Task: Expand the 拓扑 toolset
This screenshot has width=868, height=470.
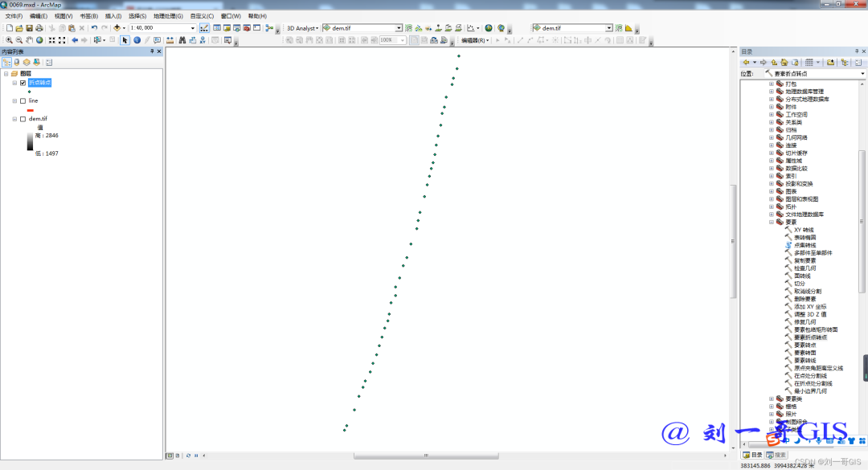Action: tap(771, 206)
